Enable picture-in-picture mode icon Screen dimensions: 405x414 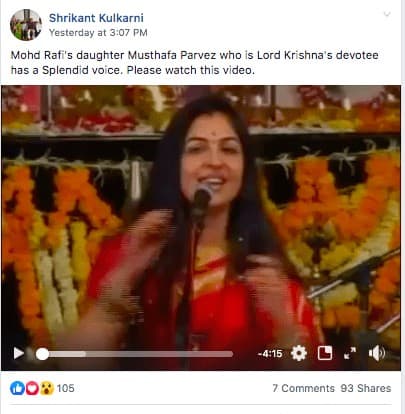325,353
